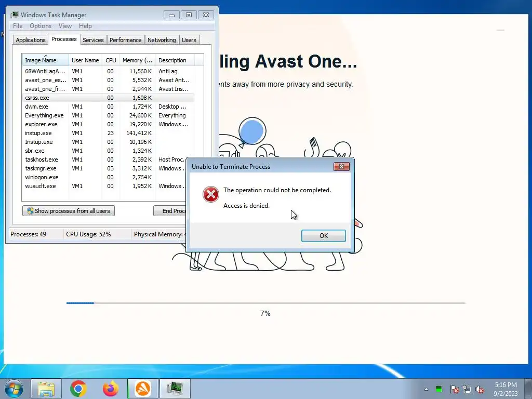The image size is (532, 399).
Task: Switch to the Performance tab
Action: 126,40
